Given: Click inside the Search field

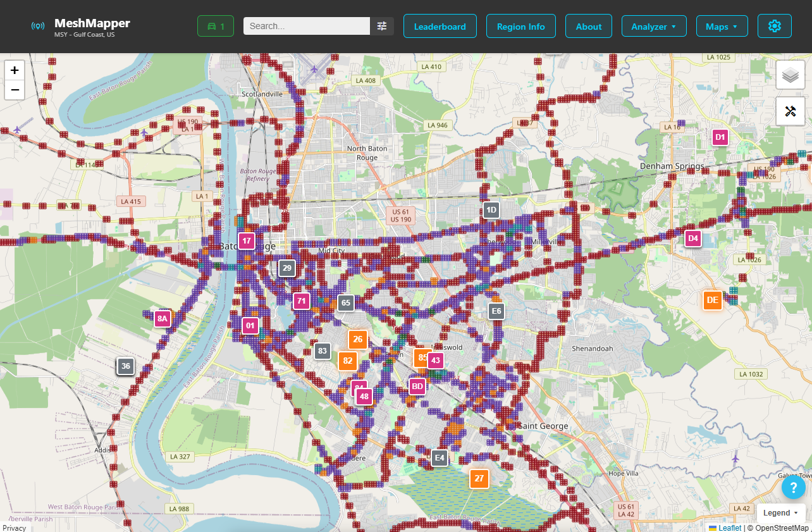Looking at the screenshot, I should [306, 26].
